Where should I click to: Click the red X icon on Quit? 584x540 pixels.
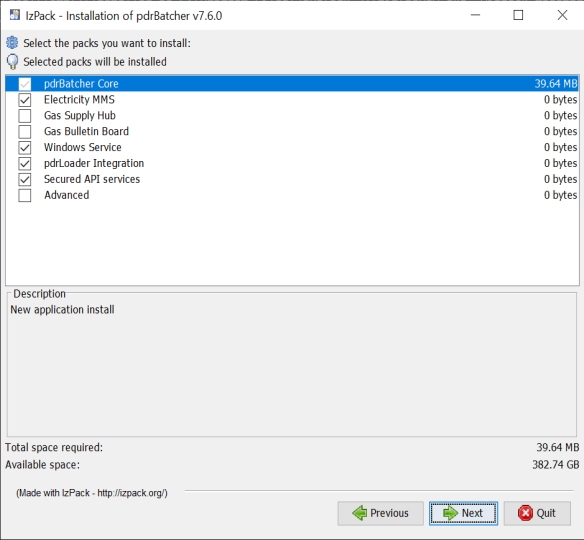pyautogui.click(x=525, y=513)
